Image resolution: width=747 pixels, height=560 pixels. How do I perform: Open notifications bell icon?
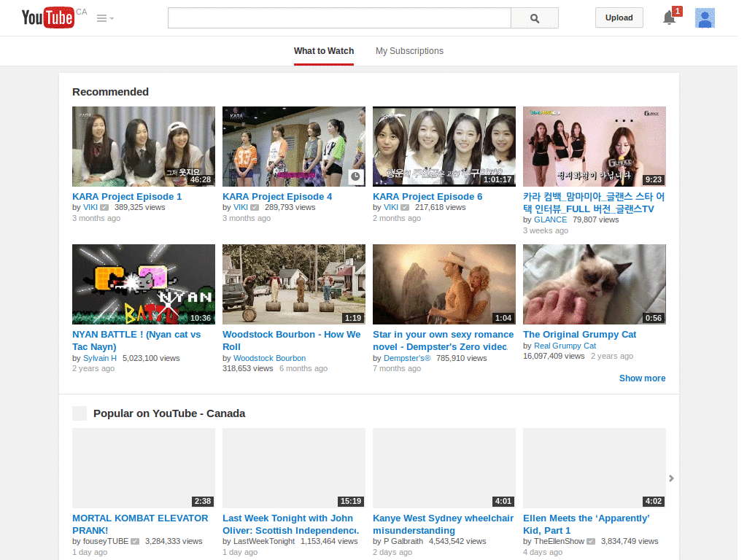click(669, 17)
